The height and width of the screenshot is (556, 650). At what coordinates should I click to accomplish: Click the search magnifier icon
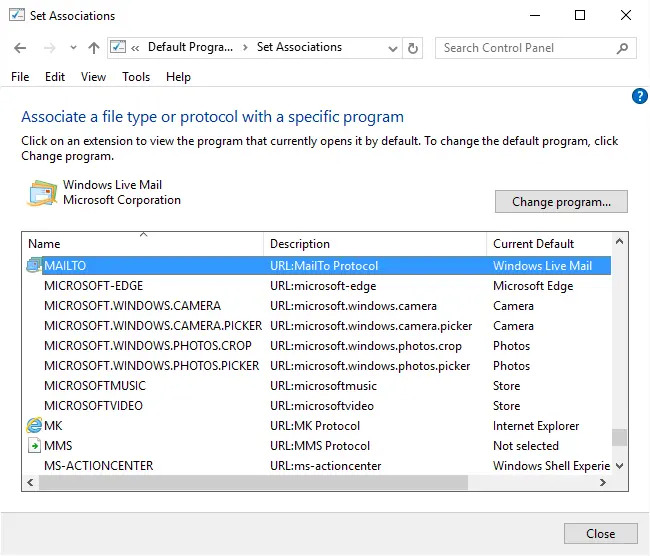[622, 48]
